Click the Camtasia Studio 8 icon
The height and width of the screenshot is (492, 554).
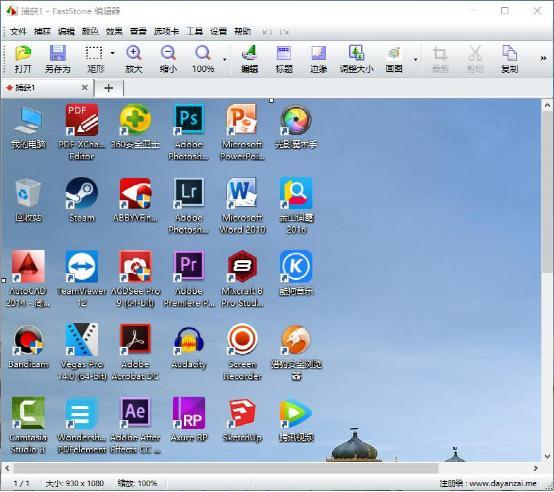tap(28, 413)
